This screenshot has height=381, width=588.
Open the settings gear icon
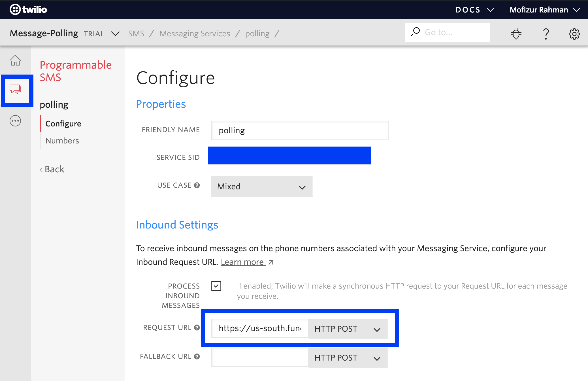[x=574, y=34]
